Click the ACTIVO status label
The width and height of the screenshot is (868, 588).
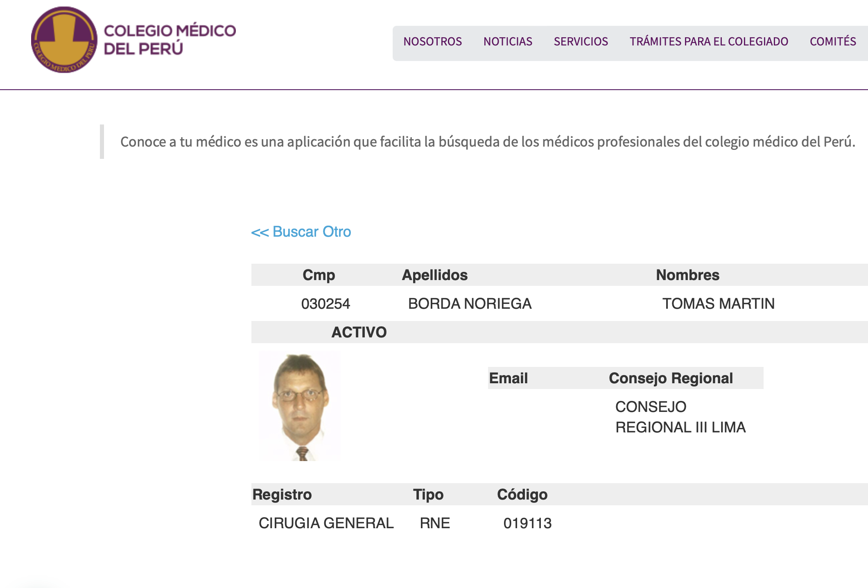coord(359,332)
